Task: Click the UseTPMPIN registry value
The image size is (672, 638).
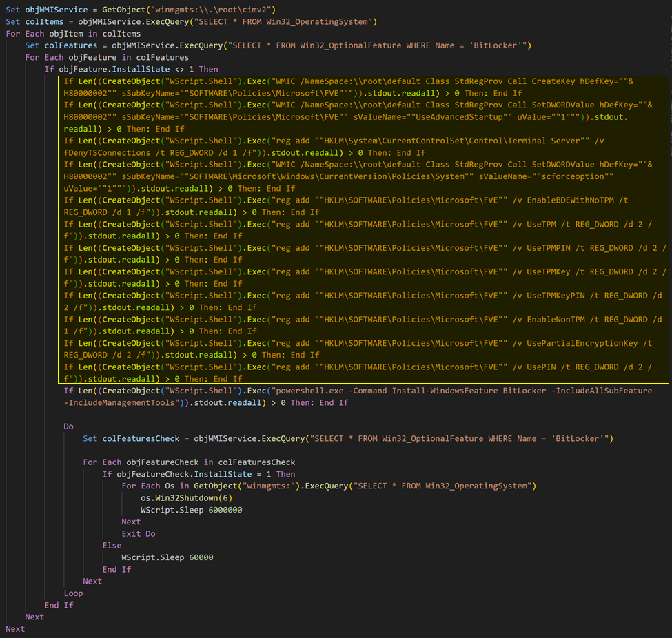Action: pos(557,248)
